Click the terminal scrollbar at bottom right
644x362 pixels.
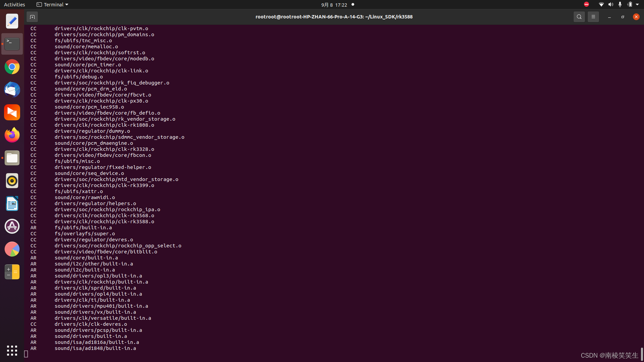(x=642, y=354)
